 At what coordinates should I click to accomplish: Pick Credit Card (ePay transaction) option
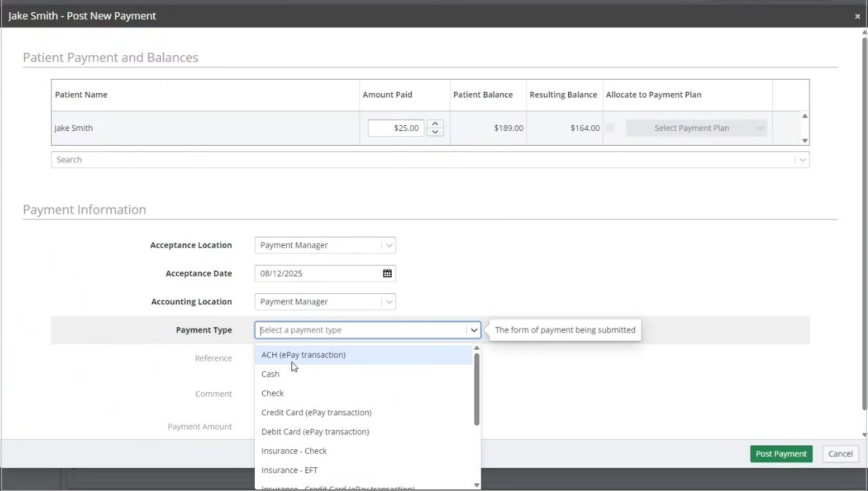(x=316, y=413)
